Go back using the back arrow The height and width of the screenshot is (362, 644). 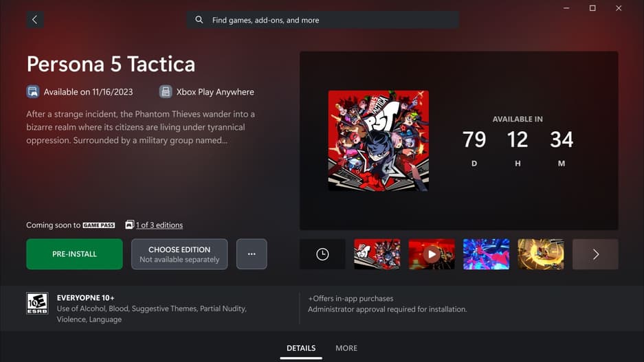coord(35,20)
